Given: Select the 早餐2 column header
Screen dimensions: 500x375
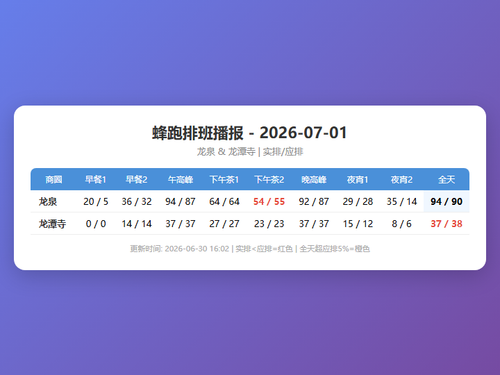Looking at the screenshot, I should 136,180.
